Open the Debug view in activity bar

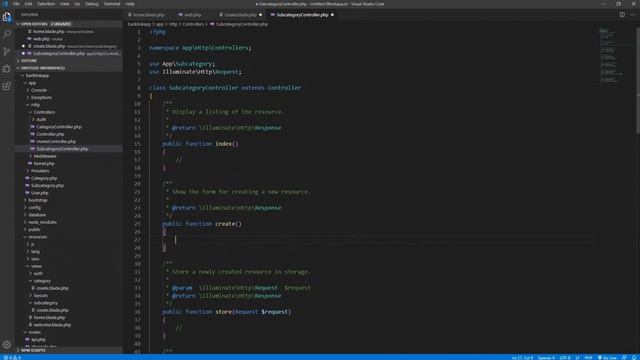pyautogui.click(x=7, y=69)
